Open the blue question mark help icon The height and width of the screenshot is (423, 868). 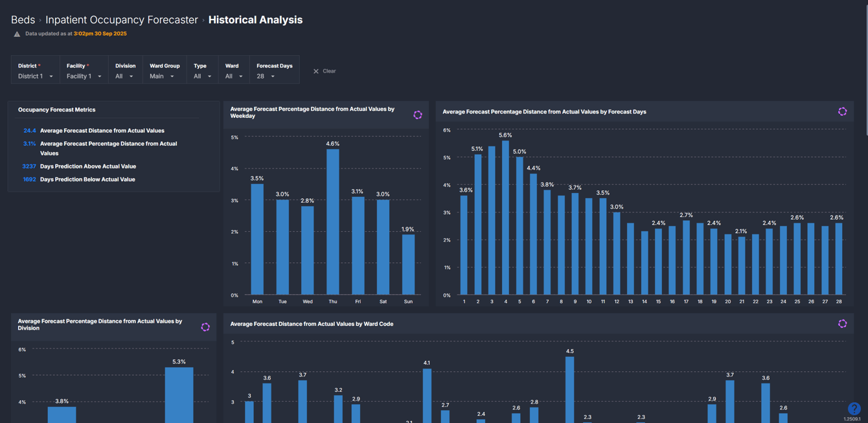point(854,409)
